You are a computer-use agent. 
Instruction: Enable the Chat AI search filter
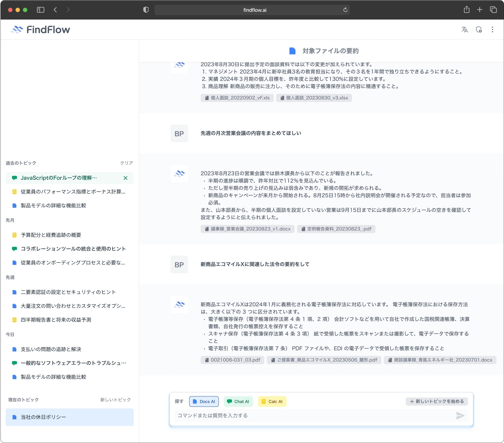coord(238,401)
